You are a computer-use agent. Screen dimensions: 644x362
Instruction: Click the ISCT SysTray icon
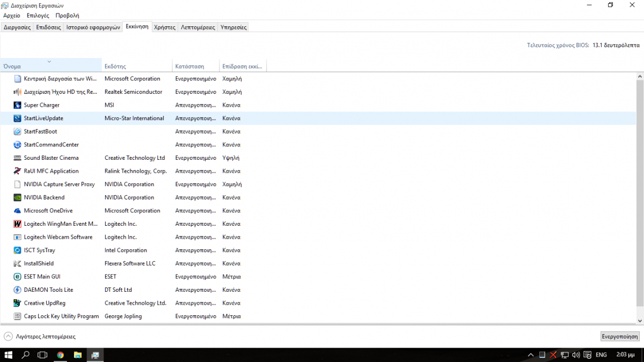coord(18,250)
